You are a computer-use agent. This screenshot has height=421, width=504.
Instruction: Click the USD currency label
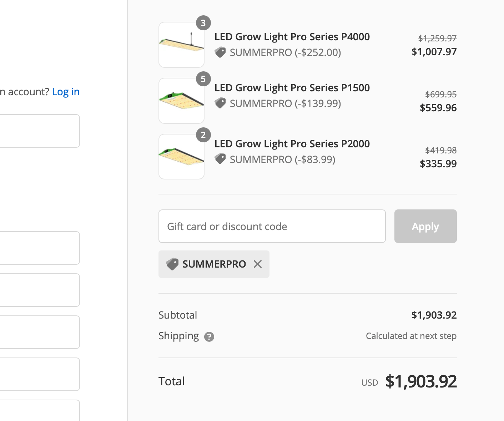pyautogui.click(x=370, y=383)
